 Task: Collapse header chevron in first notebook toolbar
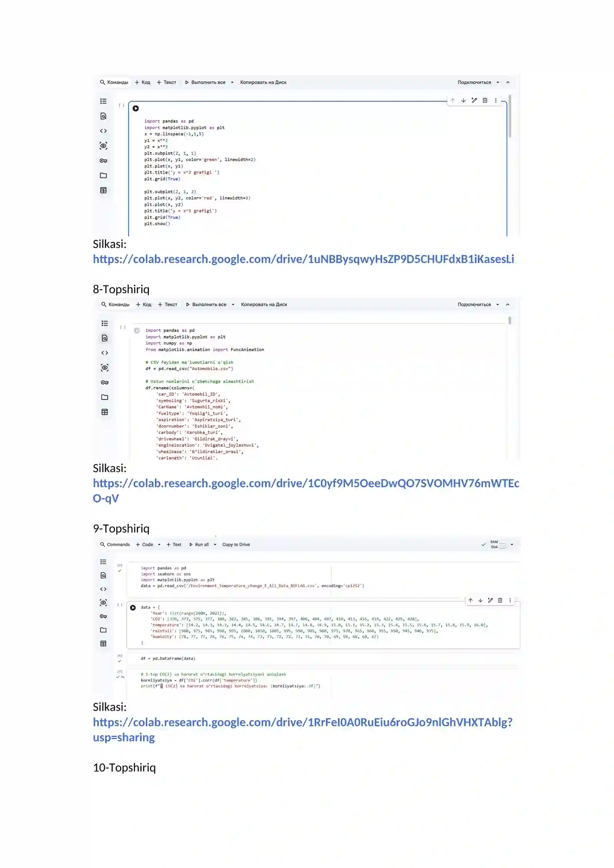click(x=508, y=83)
